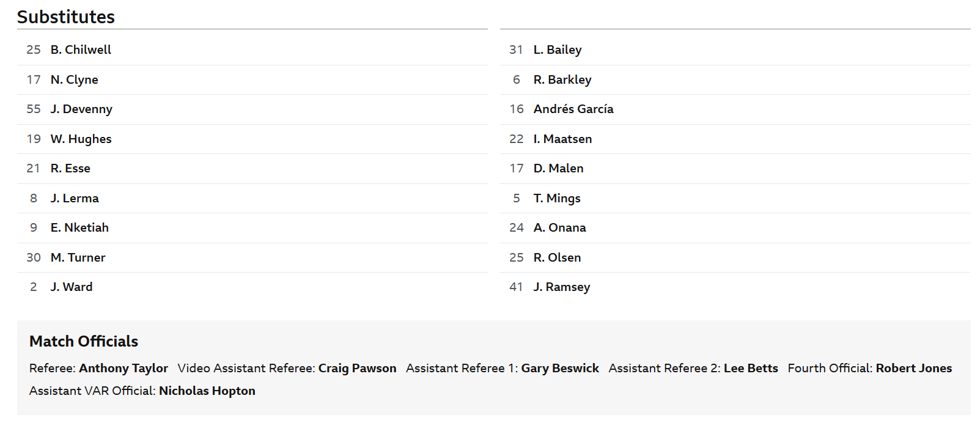Select R. Esse in substitutes list
This screenshot has height=423, width=980.
(70, 168)
